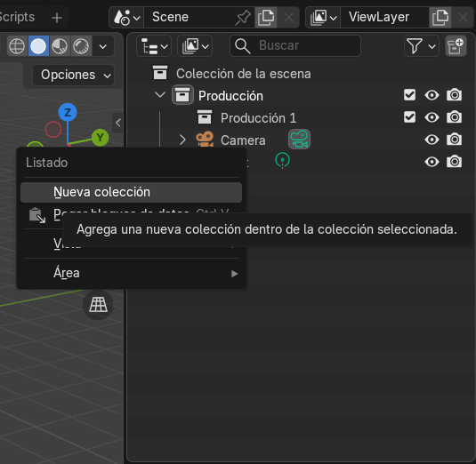
Task: Choose Nueva colección from context menu
Action: 131,192
